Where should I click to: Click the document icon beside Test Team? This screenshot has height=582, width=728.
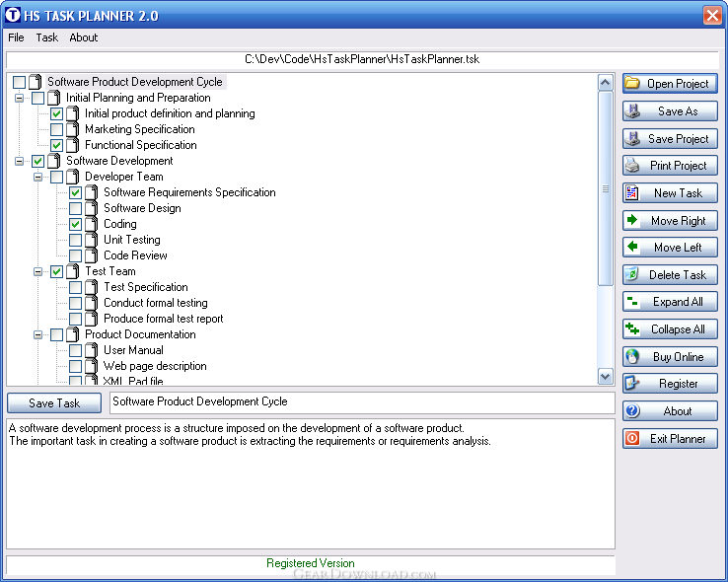coord(73,271)
